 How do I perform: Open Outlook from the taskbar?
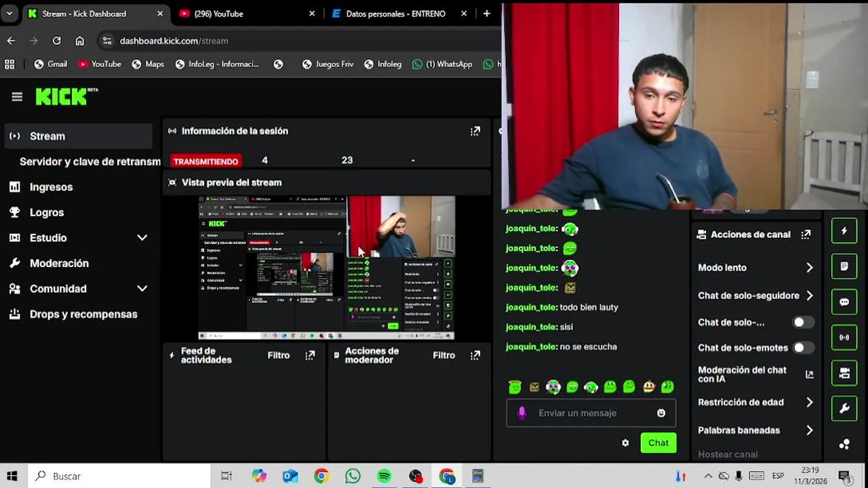tap(290, 476)
